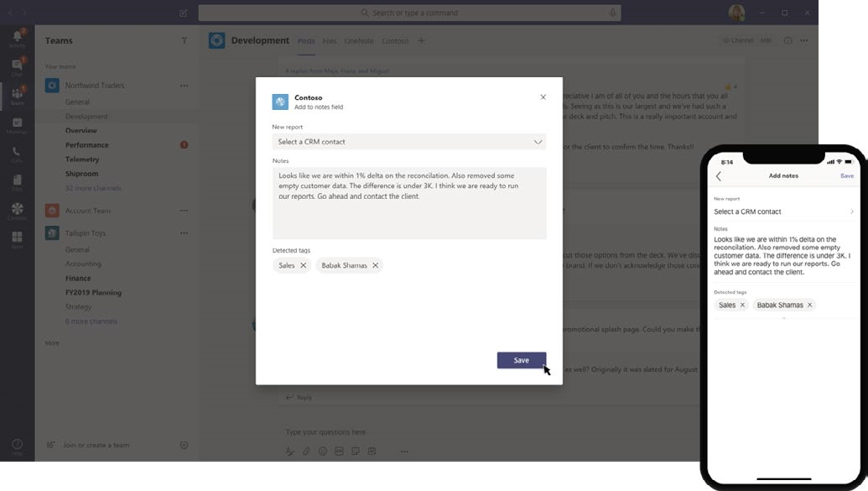Click the filter teams funnel icon
The height and width of the screenshot is (491, 868).
point(185,40)
